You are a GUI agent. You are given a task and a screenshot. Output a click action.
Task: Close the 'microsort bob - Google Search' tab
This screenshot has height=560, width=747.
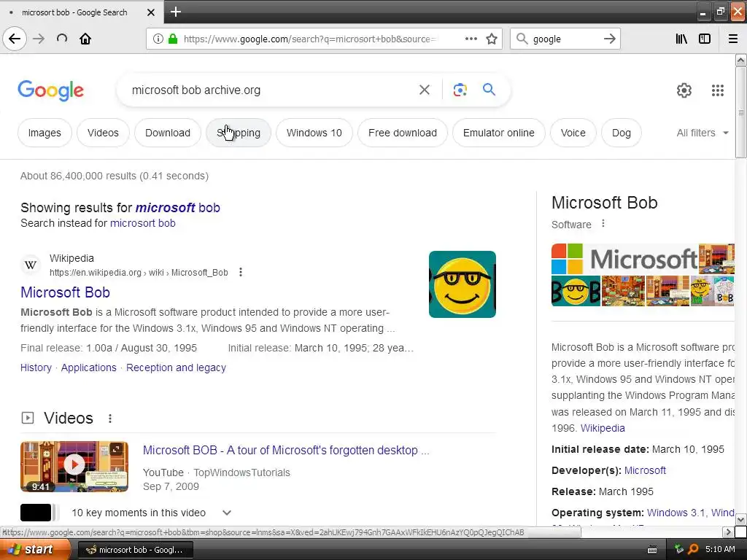(x=151, y=12)
